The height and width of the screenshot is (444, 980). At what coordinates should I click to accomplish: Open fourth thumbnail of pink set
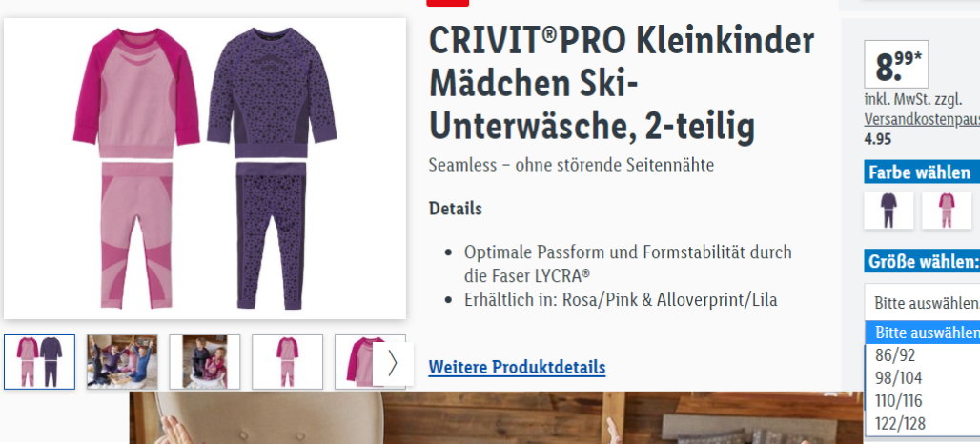[288, 362]
